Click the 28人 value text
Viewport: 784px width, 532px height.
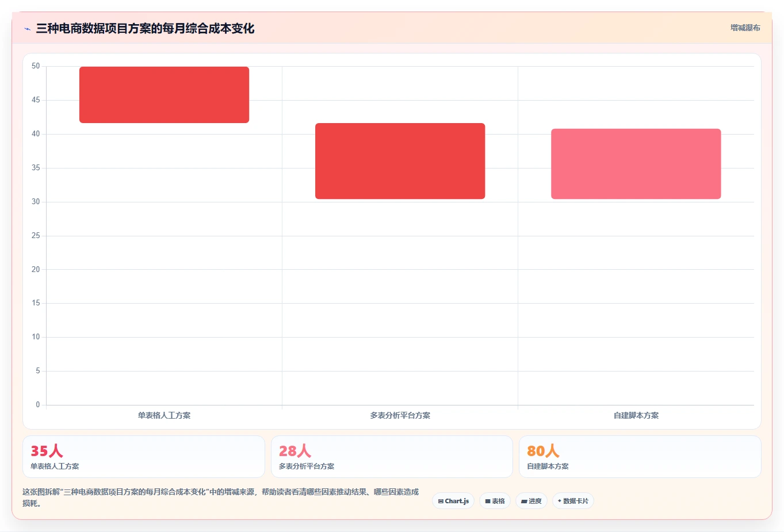[x=295, y=451]
